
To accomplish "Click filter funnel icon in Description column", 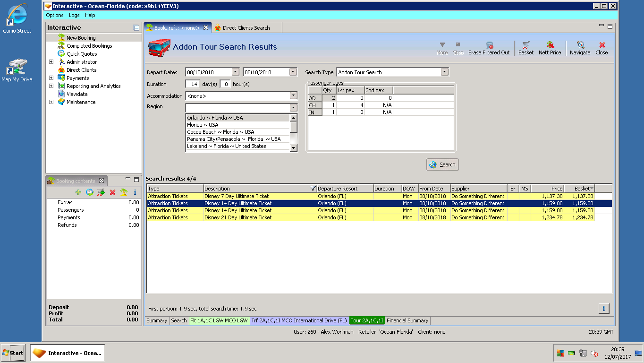I will coord(312,189).
